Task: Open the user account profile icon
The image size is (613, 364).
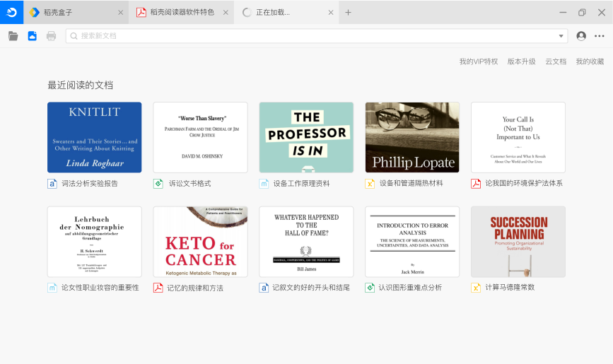Action: click(x=581, y=36)
